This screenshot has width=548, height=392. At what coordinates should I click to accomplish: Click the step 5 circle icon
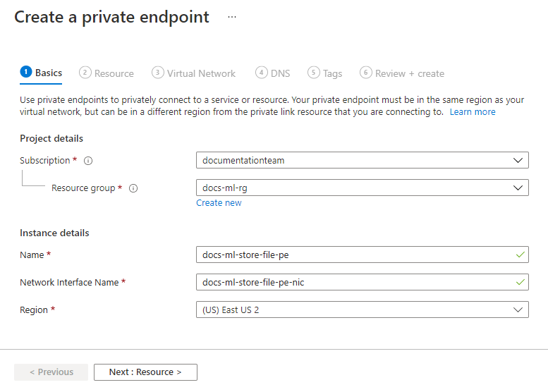[314, 73]
